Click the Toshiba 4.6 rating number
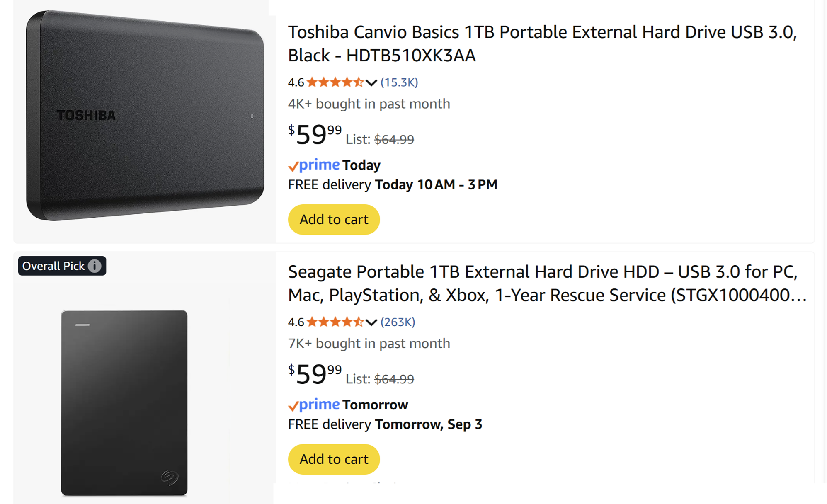Screen dimensions: 827x504 pyautogui.click(x=296, y=82)
